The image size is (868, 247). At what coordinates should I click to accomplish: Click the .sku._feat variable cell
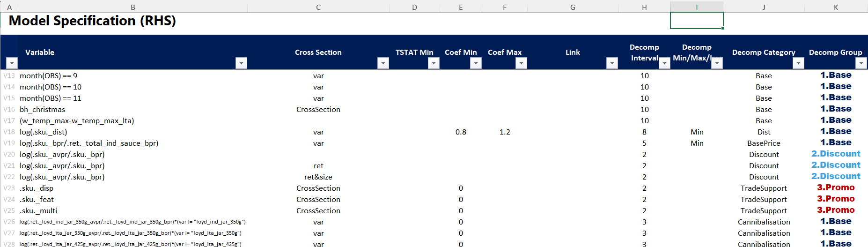coord(37,200)
